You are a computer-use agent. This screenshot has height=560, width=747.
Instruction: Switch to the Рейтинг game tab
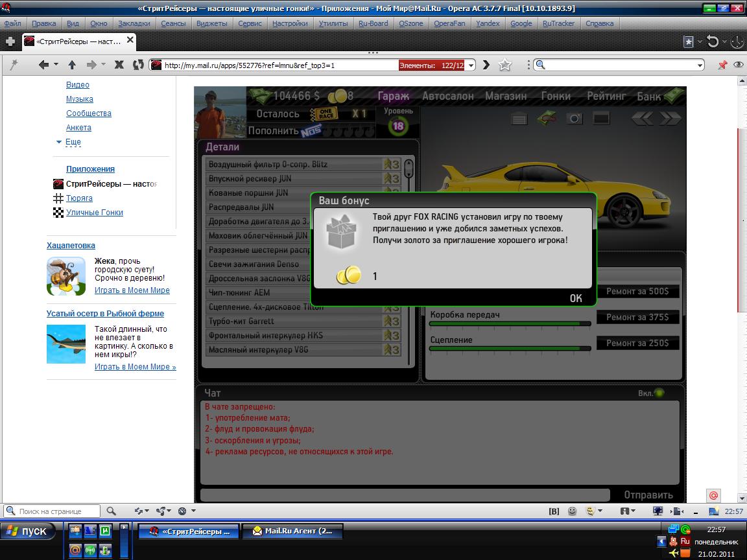tap(606, 96)
